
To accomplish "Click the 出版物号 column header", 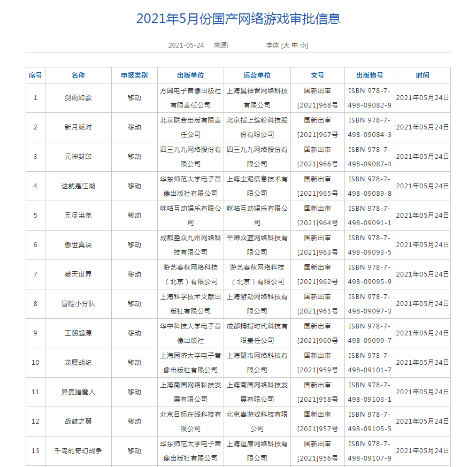I will [370, 75].
